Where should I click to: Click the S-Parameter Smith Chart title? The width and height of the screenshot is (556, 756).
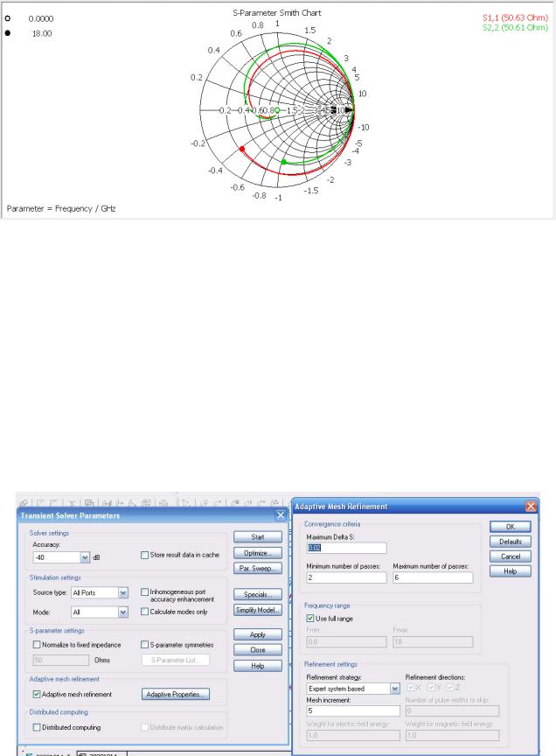277,13
